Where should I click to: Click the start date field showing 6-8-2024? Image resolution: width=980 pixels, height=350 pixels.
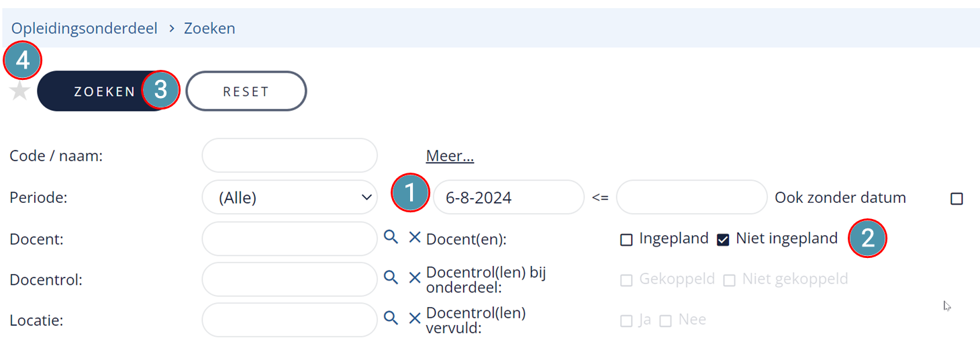[509, 198]
